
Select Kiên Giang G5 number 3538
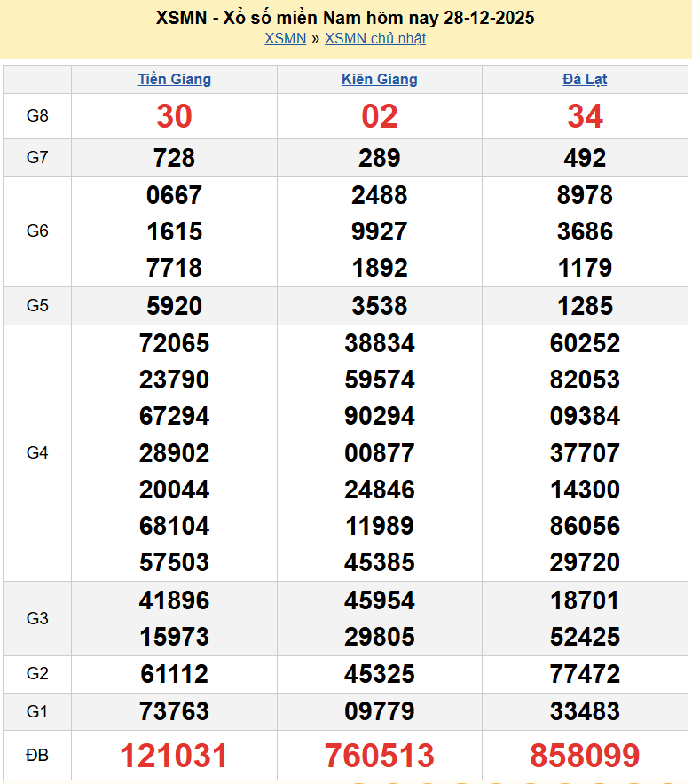point(380,306)
